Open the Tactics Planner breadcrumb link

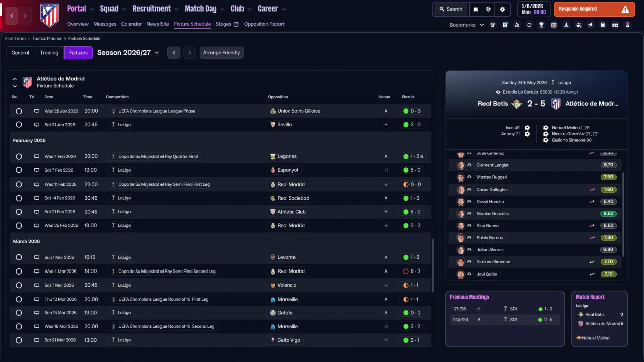point(47,38)
